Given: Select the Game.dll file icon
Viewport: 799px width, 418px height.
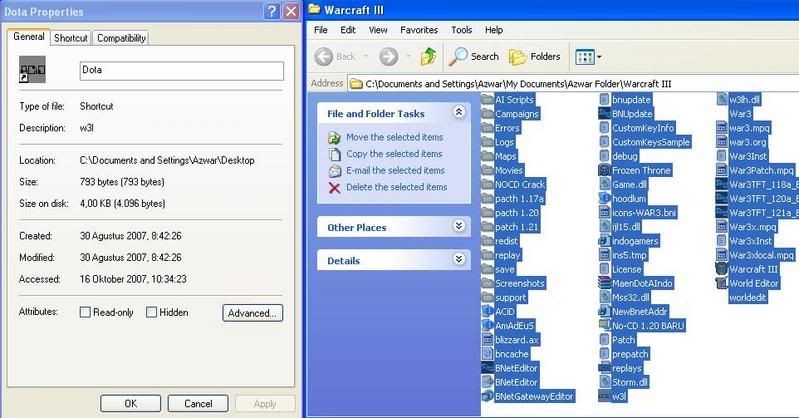Looking at the screenshot, I should [x=604, y=184].
